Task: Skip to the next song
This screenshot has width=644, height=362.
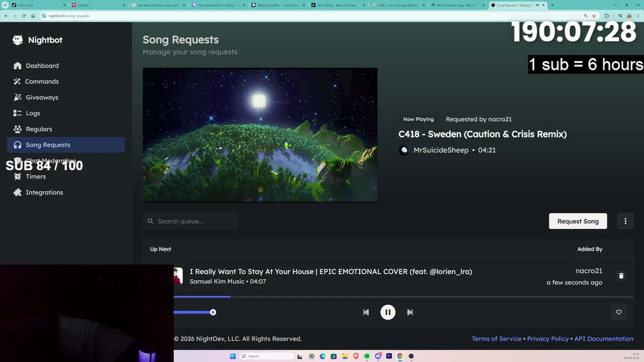Action: [x=410, y=312]
